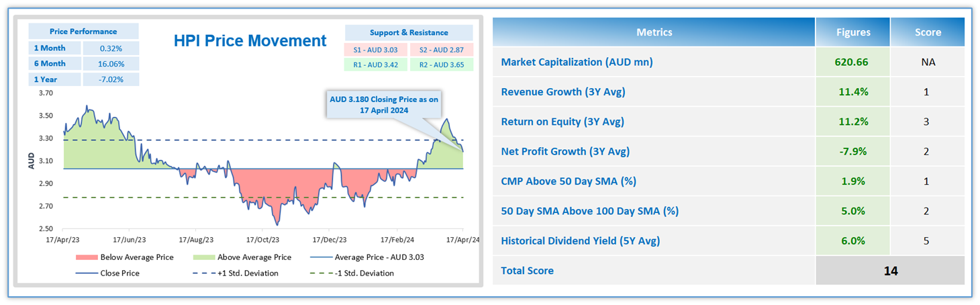Select the Total Score value 14
The image size is (980, 305).
(x=889, y=271)
